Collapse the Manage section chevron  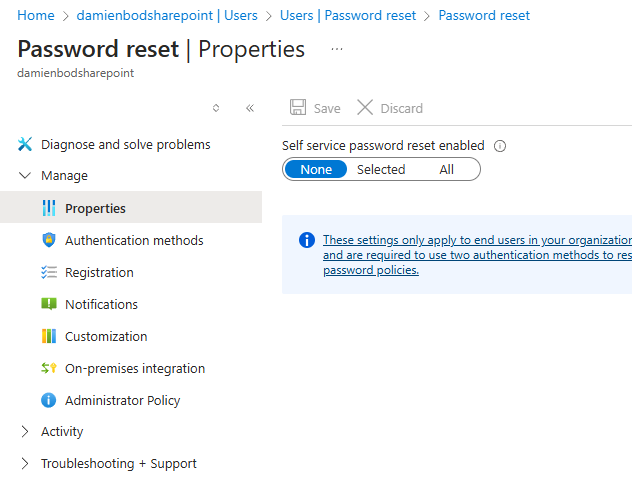point(25,175)
